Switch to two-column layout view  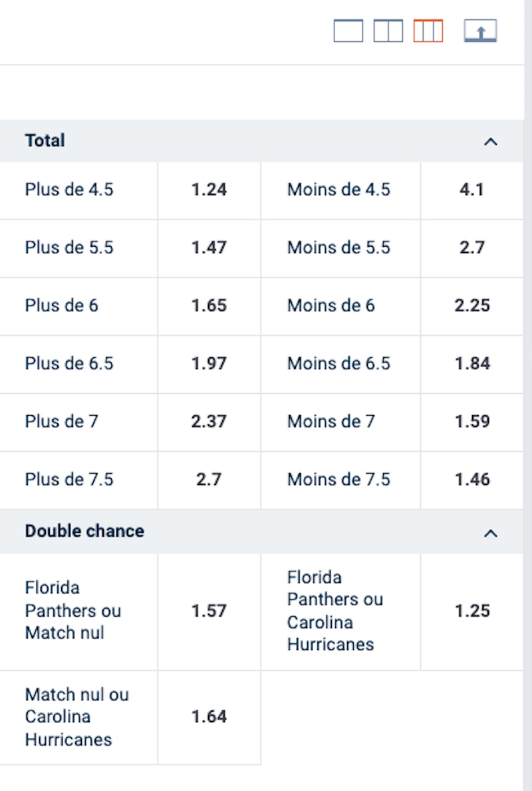point(388,31)
